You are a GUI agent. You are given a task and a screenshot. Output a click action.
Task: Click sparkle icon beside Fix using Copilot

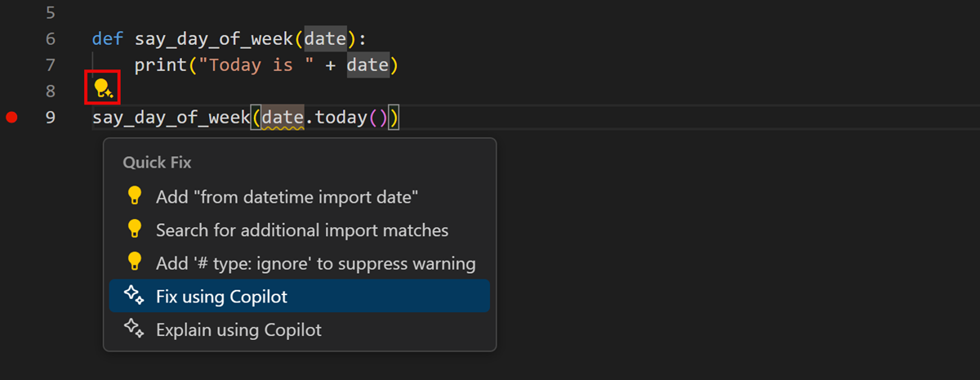pos(134,296)
